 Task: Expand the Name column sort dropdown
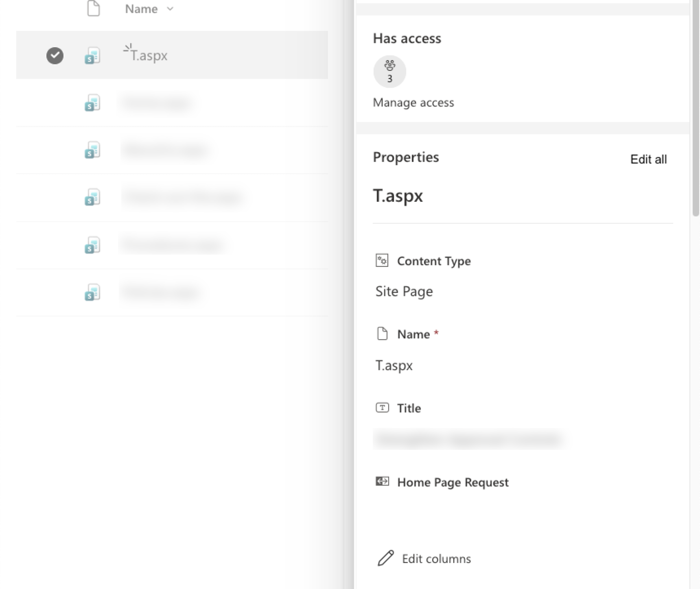click(170, 9)
